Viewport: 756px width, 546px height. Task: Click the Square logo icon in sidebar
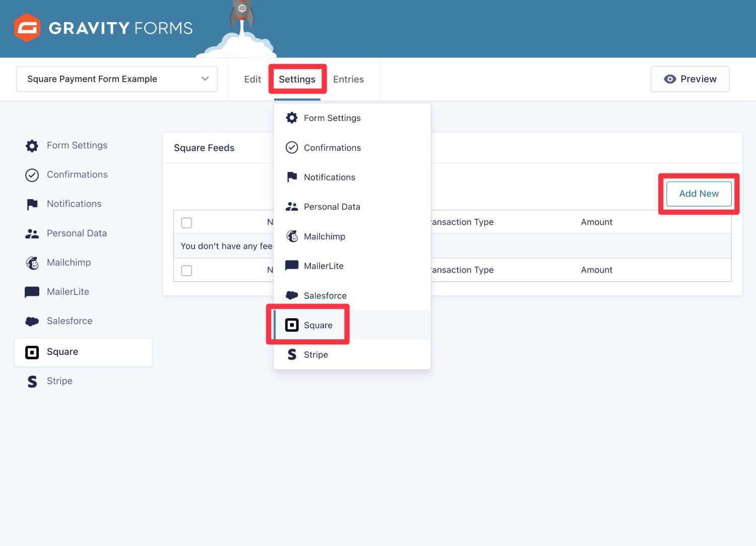click(x=32, y=352)
